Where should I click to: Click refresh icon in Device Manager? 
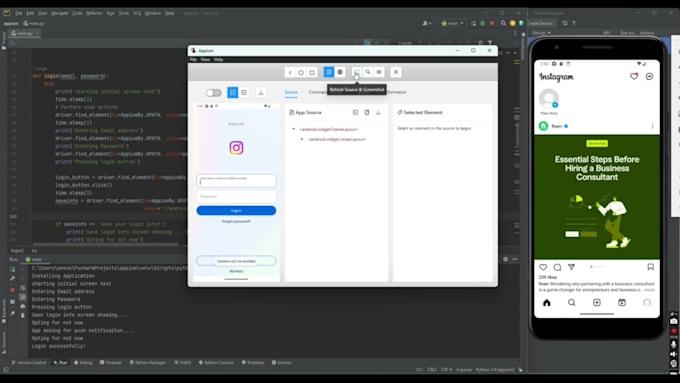pos(565,23)
